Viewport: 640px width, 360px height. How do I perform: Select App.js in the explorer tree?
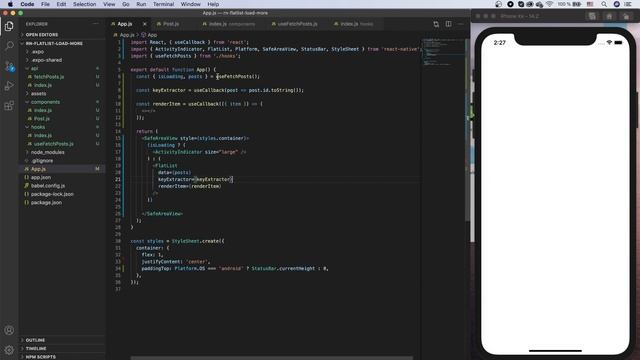(x=62, y=169)
